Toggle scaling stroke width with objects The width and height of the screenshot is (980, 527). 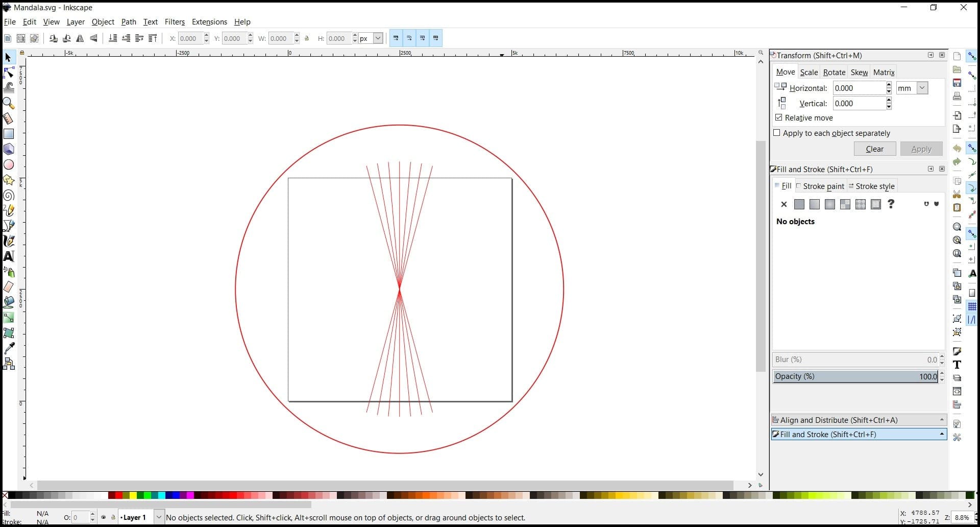[396, 38]
